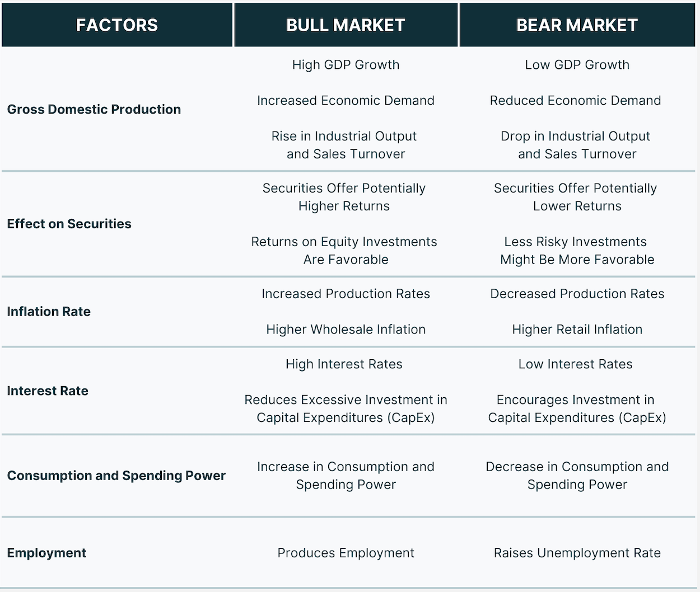Click the High GDP Growth text
This screenshot has width=700, height=592.
(346, 65)
